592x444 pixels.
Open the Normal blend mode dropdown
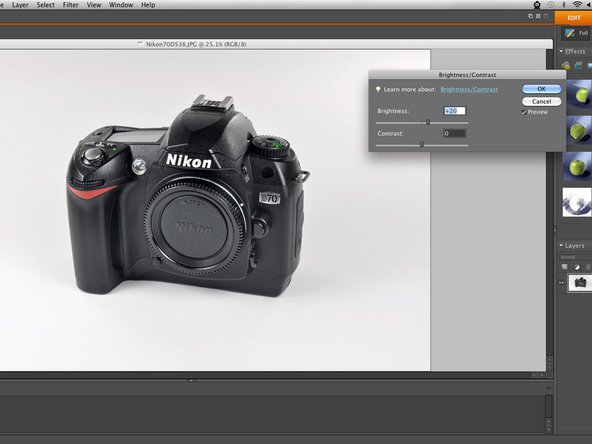(575, 257)
